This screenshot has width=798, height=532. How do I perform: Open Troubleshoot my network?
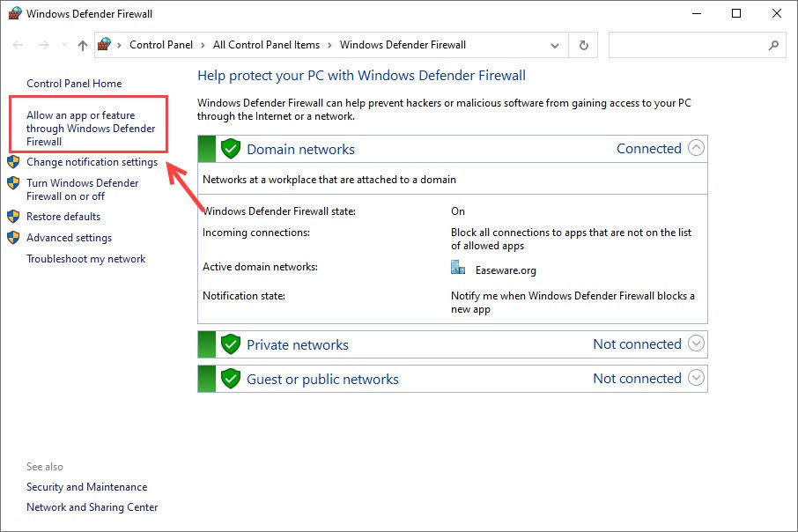(x=86, y=259)
